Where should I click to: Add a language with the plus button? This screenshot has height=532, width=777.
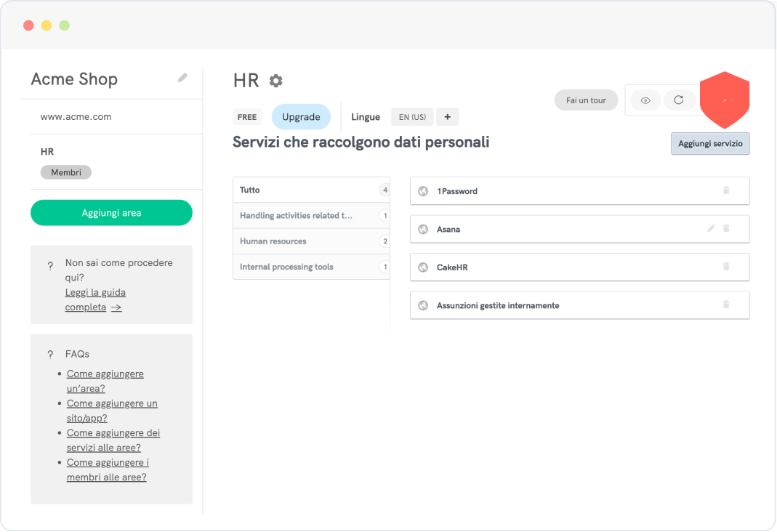(447, 117)
